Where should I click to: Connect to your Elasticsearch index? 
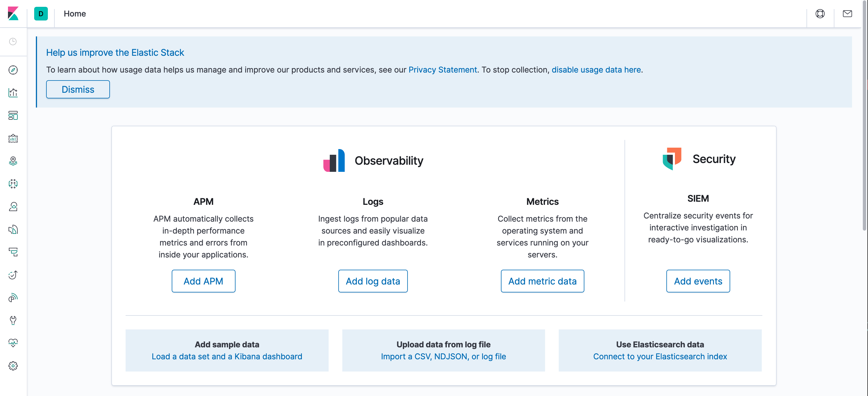[660, 356]
